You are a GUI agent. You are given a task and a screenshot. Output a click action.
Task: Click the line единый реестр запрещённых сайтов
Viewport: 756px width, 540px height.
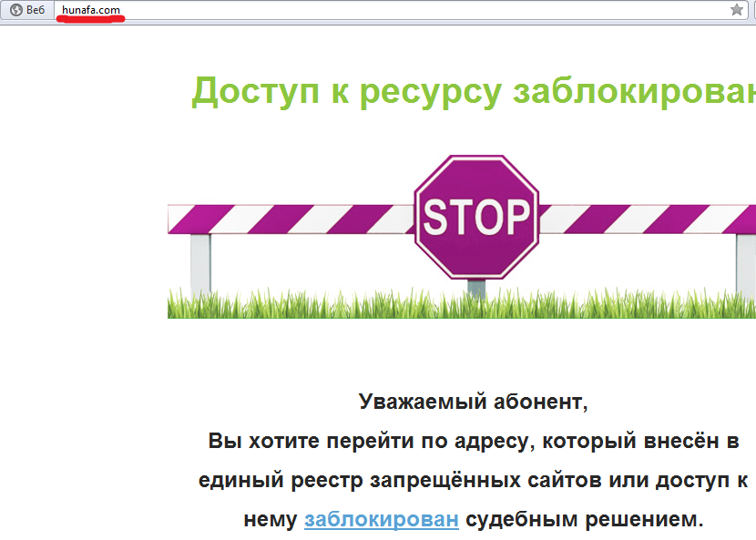pos(474,480)
